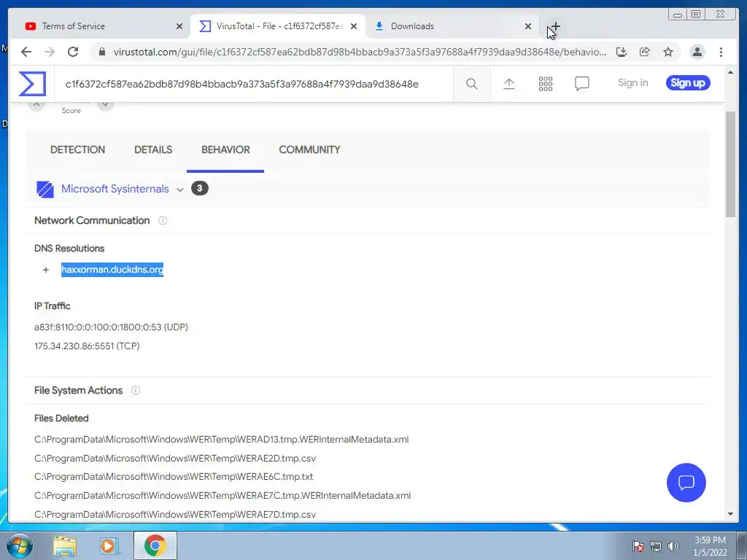Click the score up-vote chevron
The image size is (747, 560).
[x=36, y=105]
